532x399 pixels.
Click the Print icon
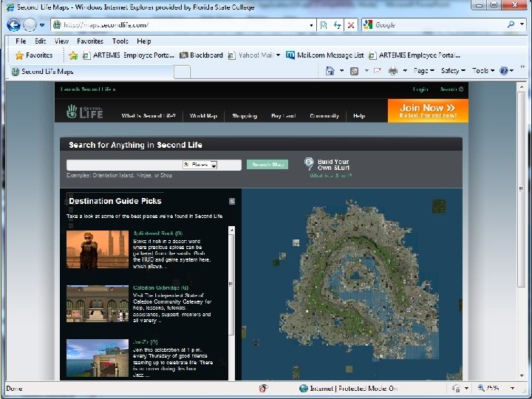point(393,71)
